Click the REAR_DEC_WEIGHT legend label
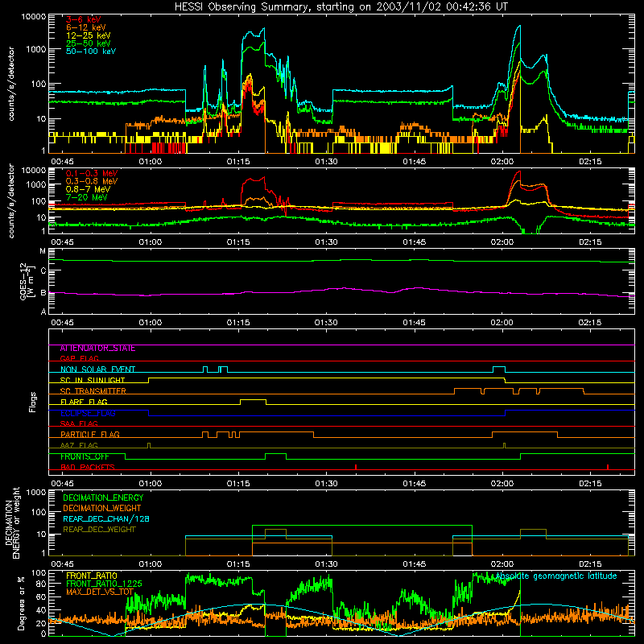Screen dimensions: 644x644 (x=99, y=530)
